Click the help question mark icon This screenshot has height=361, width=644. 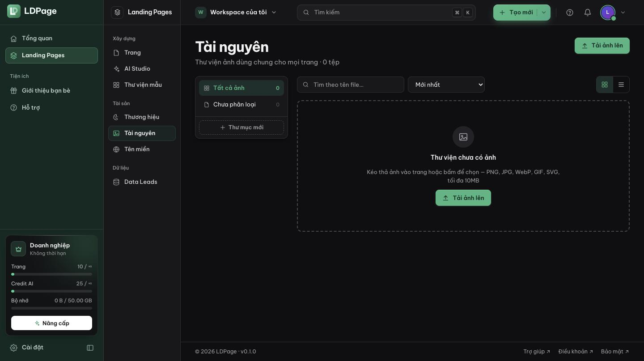click(570, 13)
